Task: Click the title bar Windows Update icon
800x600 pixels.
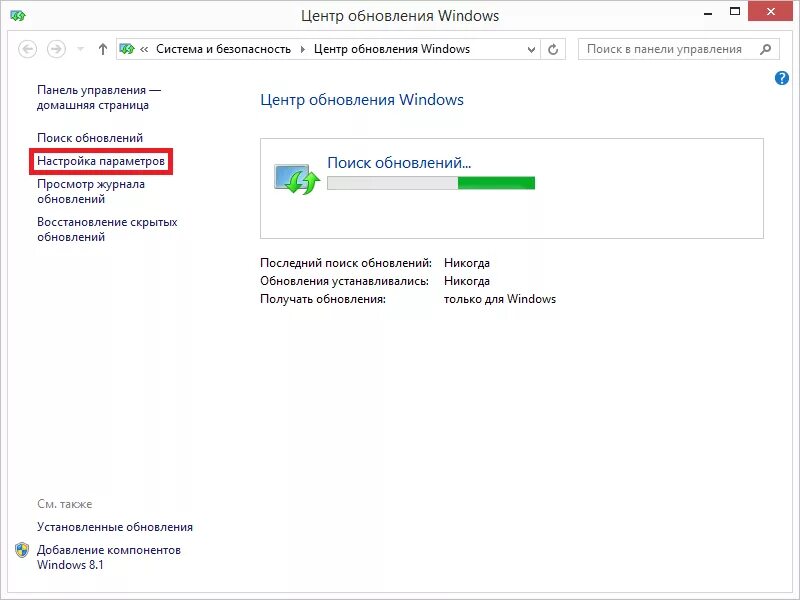Action: pos(17,16)
